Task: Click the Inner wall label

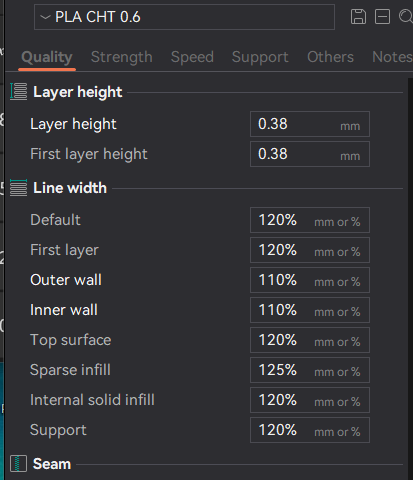Action: point(64,310)
